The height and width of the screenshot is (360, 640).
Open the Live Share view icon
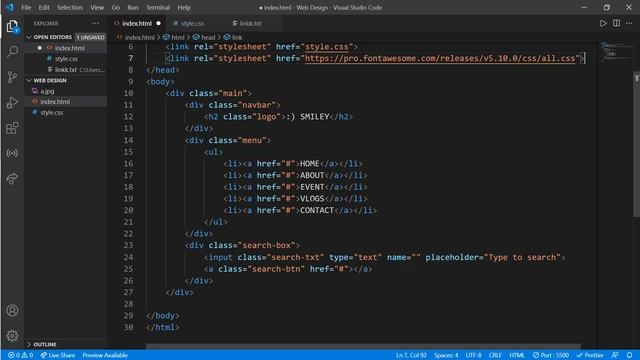12,178
